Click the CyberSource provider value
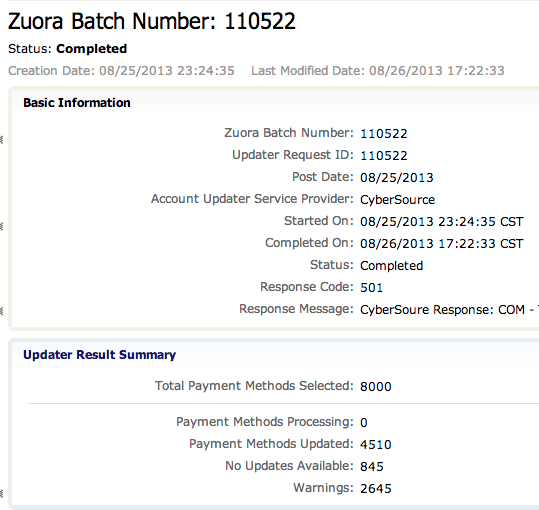This screenshot has height=510, width=539. click(397, 199)
